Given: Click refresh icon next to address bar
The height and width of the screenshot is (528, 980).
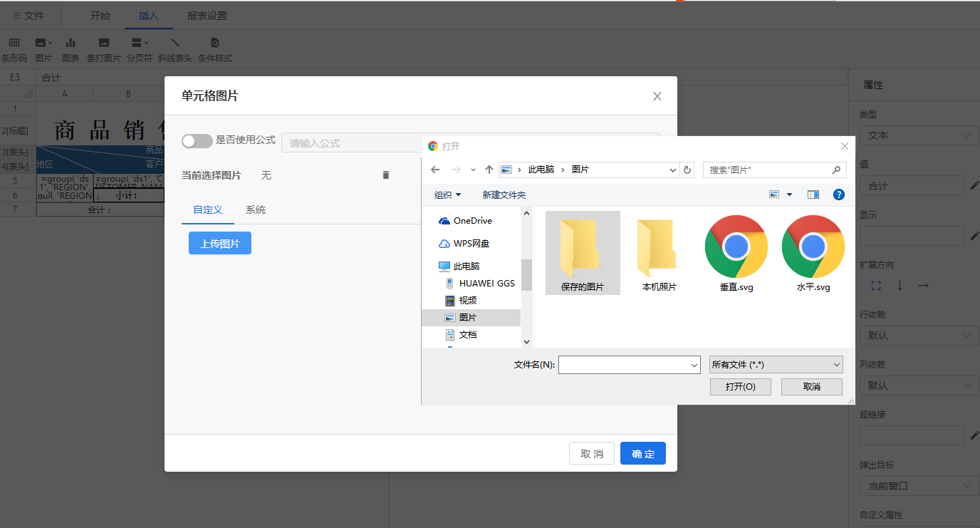Looking at the screenshot, I should pos(687,170).
